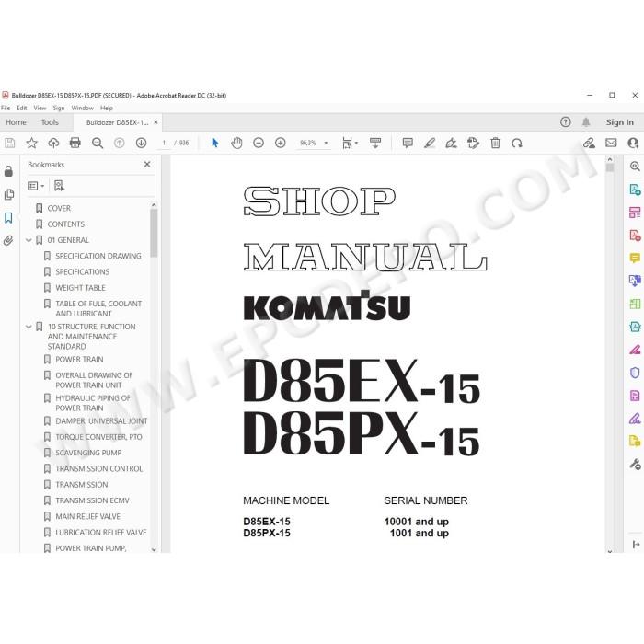Bookmark this file with the star icon
Image resolution: width=644 pixels, height=644 pixels.
(x=31, y=143)
